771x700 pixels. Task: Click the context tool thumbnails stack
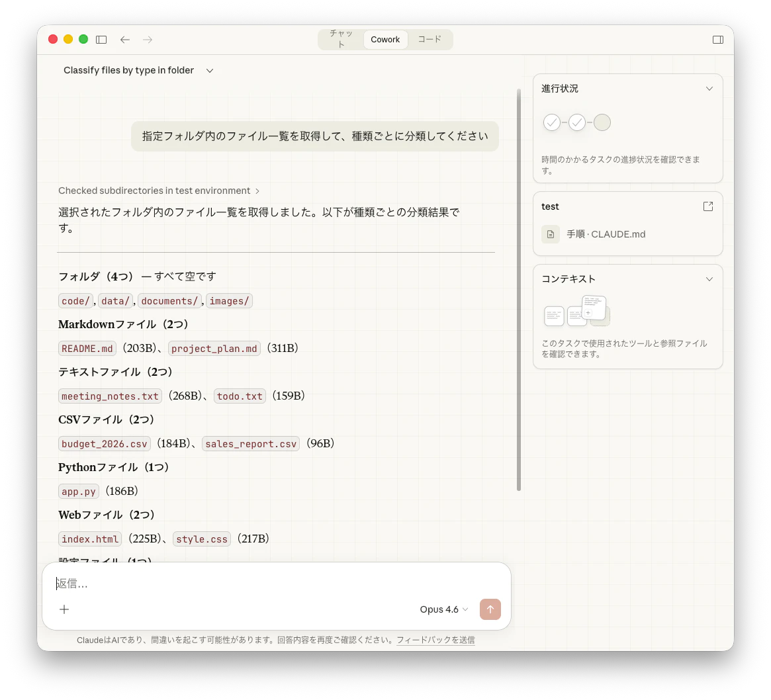click(x=577, y=311)
